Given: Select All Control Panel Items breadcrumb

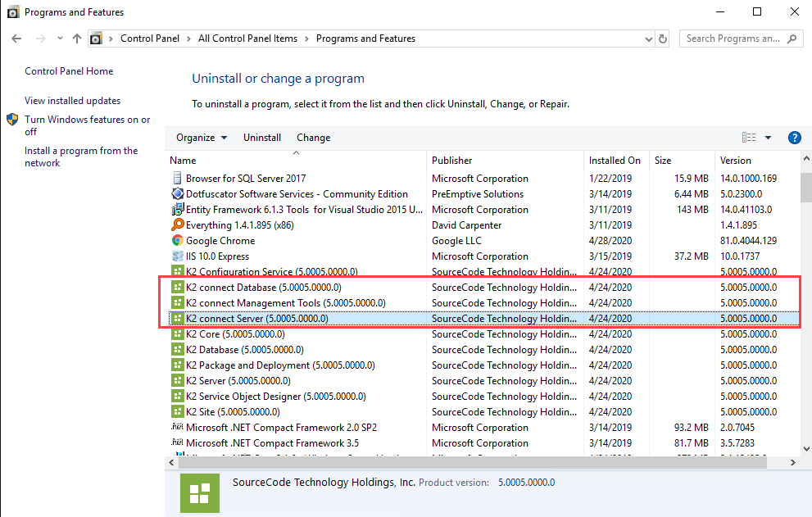Looking at the screenshot, I should tap(247, 39).
